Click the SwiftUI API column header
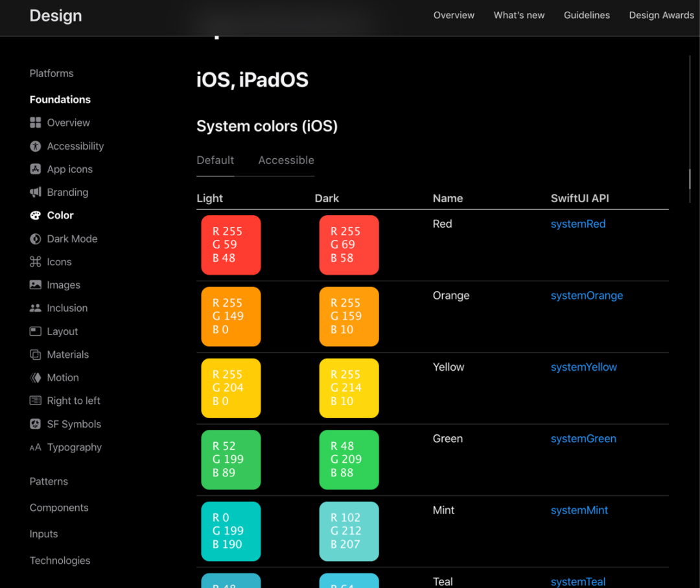This screenshot has width=700, height=588. (x=580, y=198)
